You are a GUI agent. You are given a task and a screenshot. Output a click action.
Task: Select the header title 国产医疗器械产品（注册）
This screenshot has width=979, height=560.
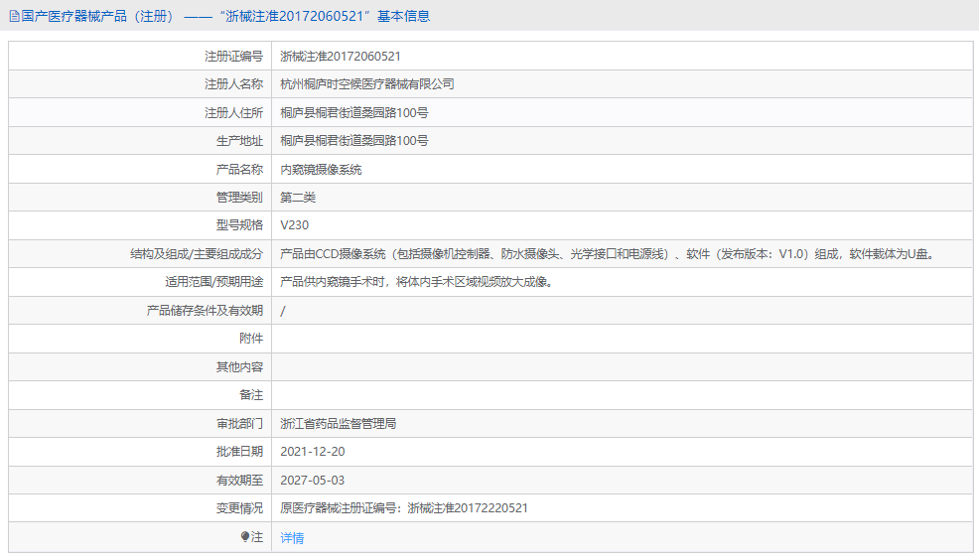coord(96,16)
